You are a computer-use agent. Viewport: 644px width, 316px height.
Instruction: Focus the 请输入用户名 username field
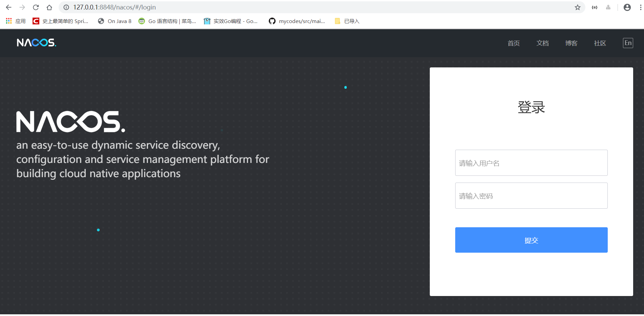point(531,163)
